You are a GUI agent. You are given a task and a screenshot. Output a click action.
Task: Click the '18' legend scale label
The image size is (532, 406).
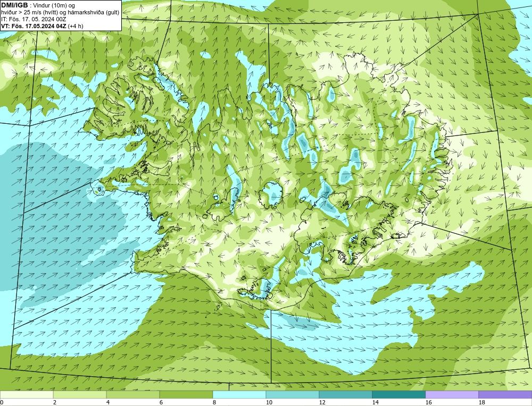click(481, 402)
